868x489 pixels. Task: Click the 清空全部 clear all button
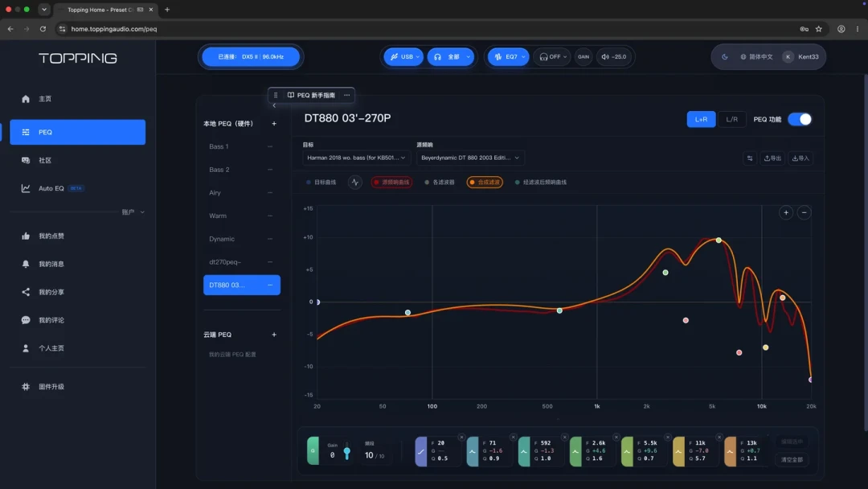[792, 460]
